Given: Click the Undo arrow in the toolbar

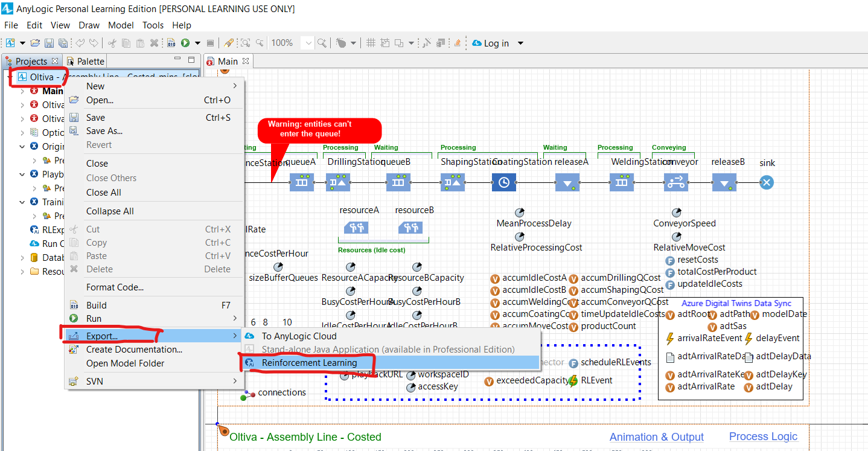Looking at the screenshot, I should (x=80, y=43).
